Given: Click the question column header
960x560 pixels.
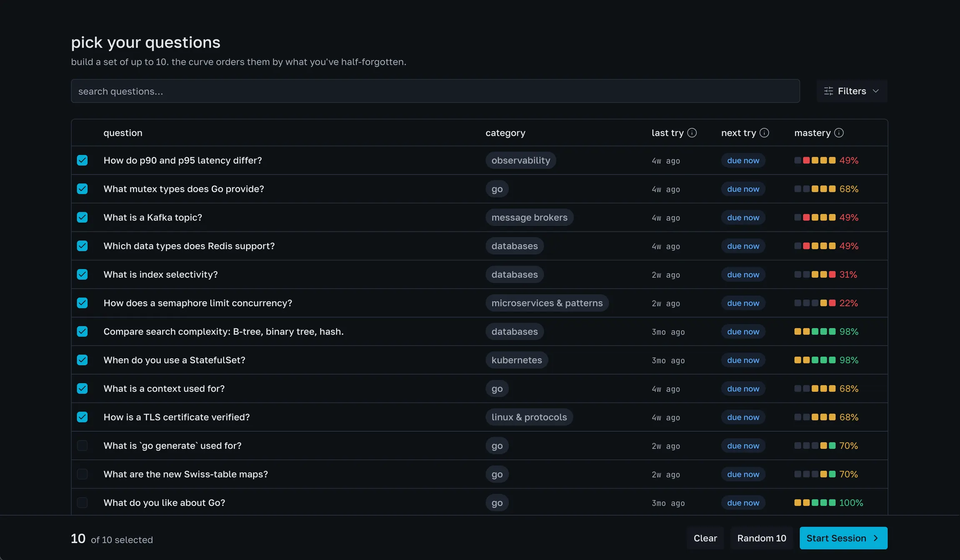Looking at the screenshot, I should (x=123, y=132).
